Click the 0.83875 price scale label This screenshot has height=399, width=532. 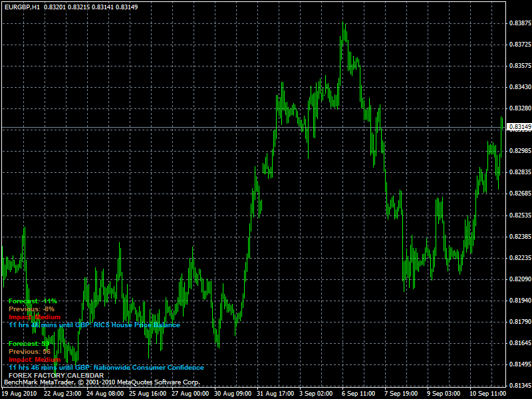520,23
